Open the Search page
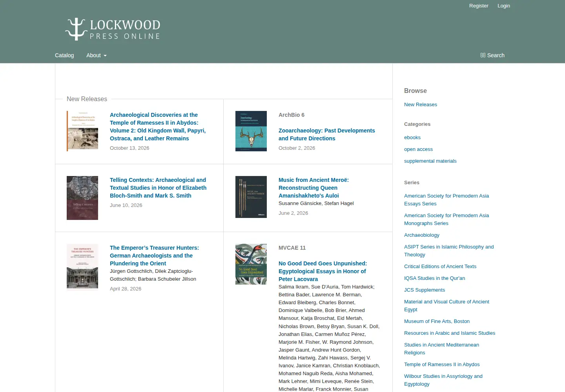 (x=492, y=55)
